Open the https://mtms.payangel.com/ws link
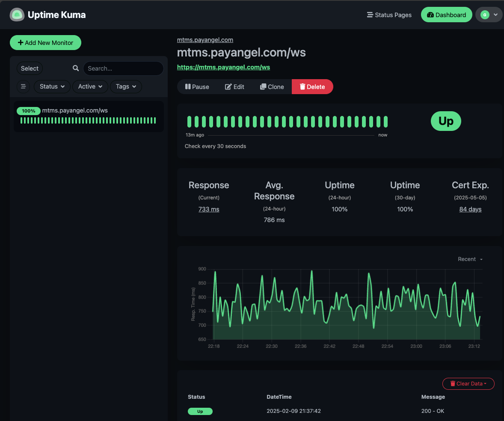The width and height of the screenshot is (504, 421). [x=223, y=67]
